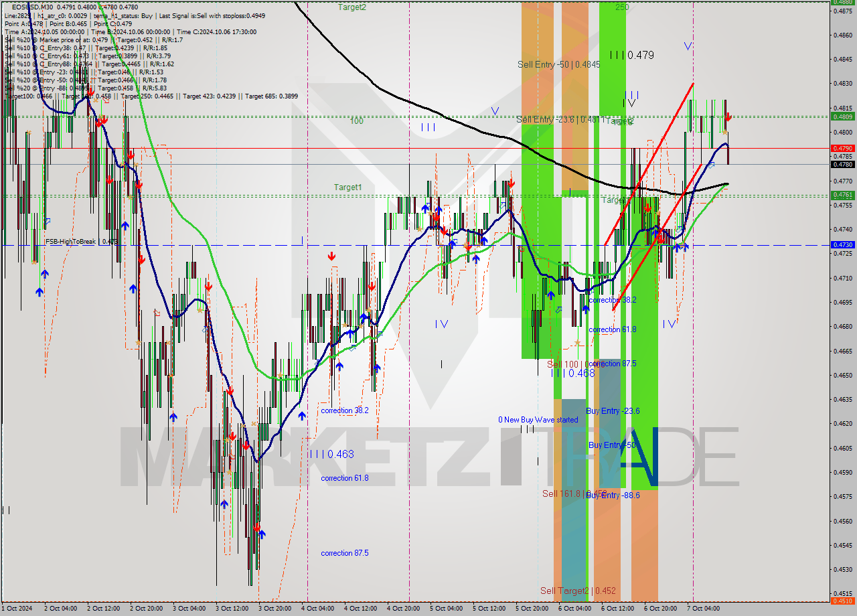Click the '1 Oct 2024' date on time axis
Viewport: 857px width, 616px height.
click(17, 609)
